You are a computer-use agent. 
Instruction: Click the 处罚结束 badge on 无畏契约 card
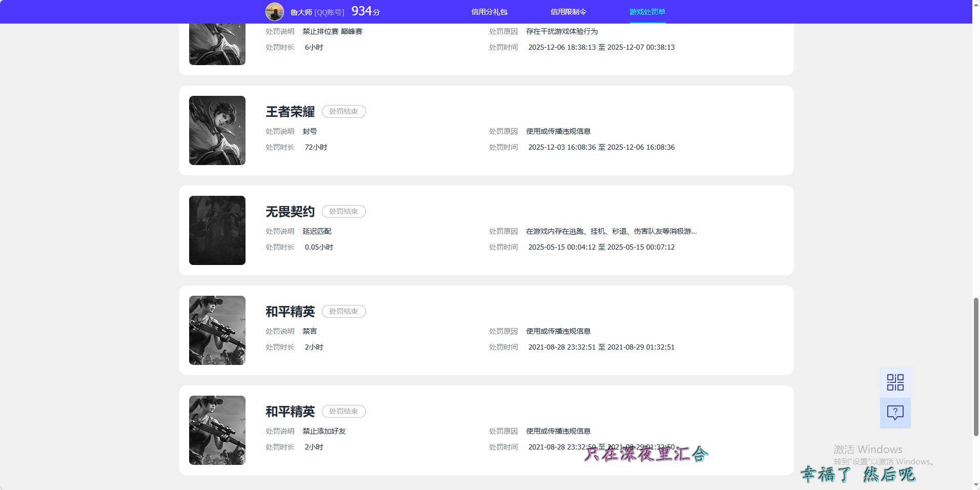tap(343, 211)
